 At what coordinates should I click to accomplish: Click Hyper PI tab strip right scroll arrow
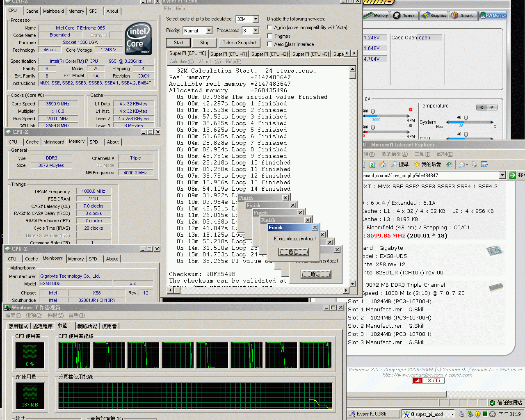click(354, 53)
